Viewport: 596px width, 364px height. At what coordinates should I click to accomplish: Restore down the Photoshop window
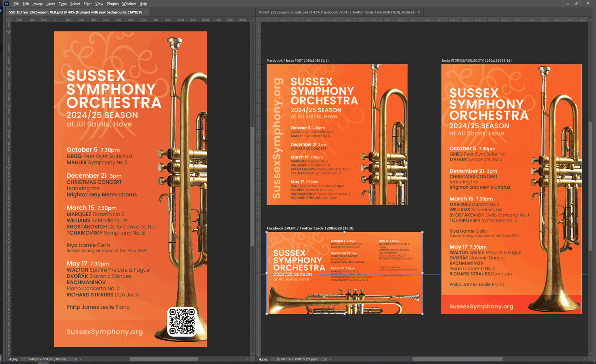click(x=577, y=3)
